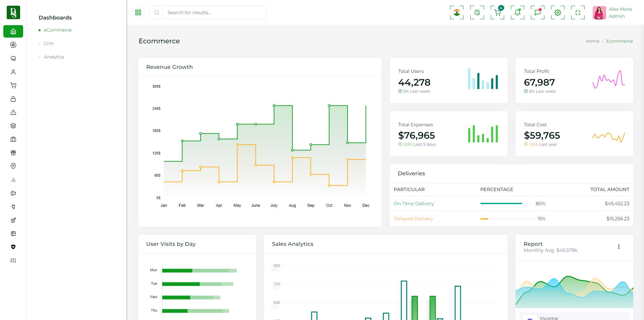The width and height of the screenshot is (644, 320).
Task: Expand the layers icon menu in sidebar
Action: (x=13, y=126)
